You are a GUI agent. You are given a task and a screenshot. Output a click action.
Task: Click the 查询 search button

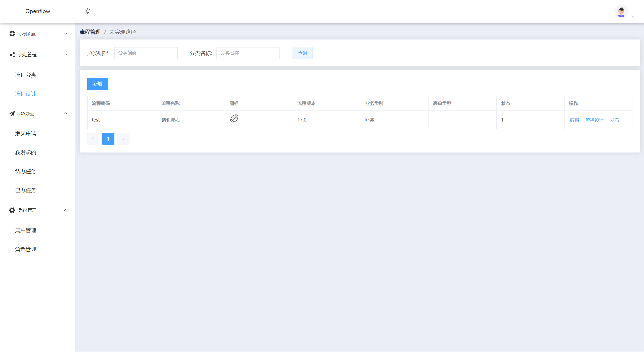point(302,53)
